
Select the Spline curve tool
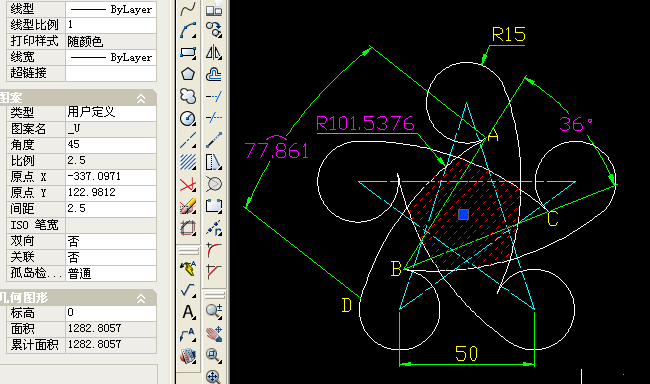[x=188, y=9]
